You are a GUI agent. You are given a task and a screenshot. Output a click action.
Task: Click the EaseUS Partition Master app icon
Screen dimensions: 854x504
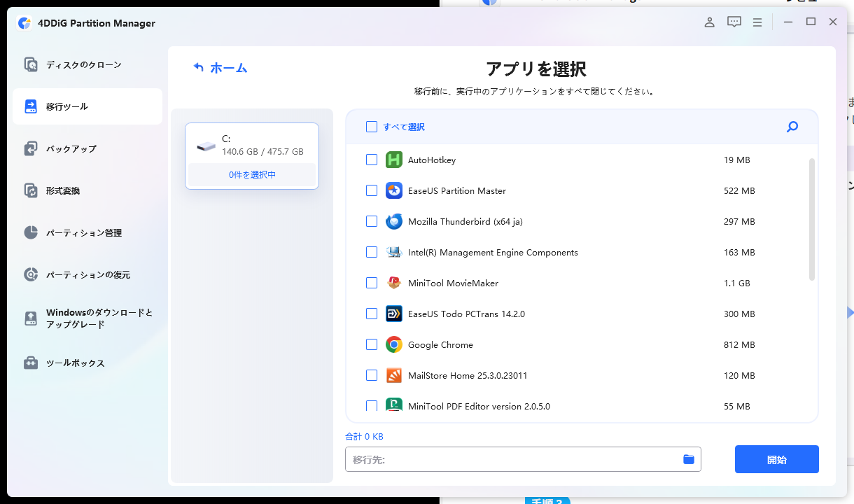pyautogui.click(x=393, y=190)
